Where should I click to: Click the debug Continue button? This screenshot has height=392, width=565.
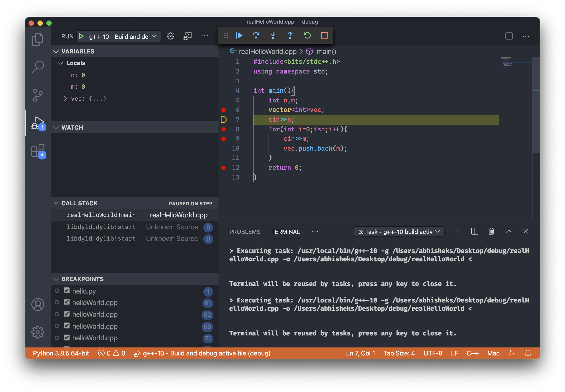[x=239, y=36]
